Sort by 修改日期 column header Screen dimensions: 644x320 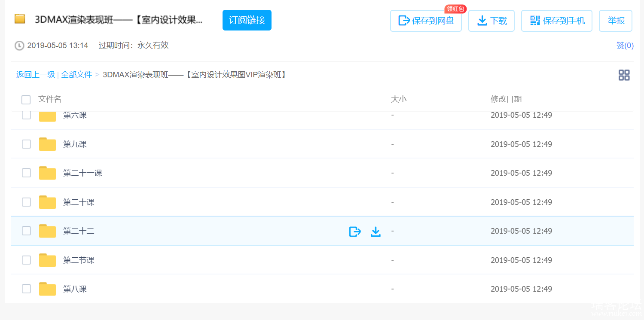tap(506, 99)
